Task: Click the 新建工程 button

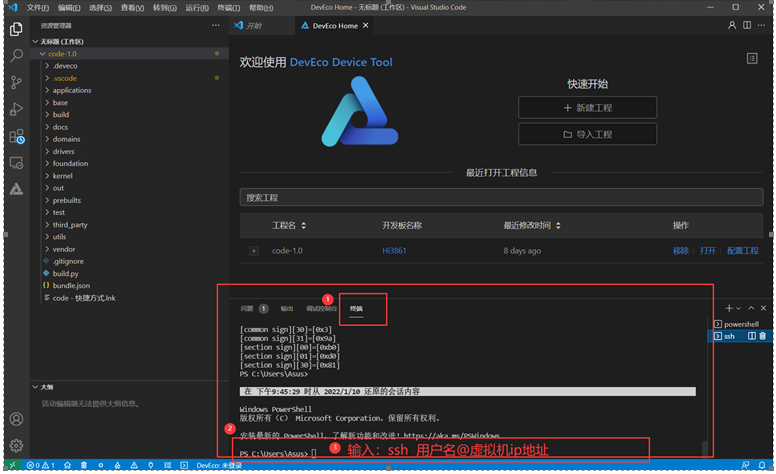Action: coord(587,107)
